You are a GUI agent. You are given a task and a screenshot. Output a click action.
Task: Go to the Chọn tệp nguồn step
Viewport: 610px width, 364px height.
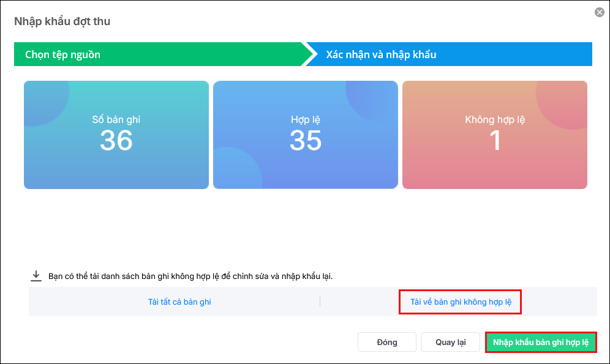tap(62, 54)
